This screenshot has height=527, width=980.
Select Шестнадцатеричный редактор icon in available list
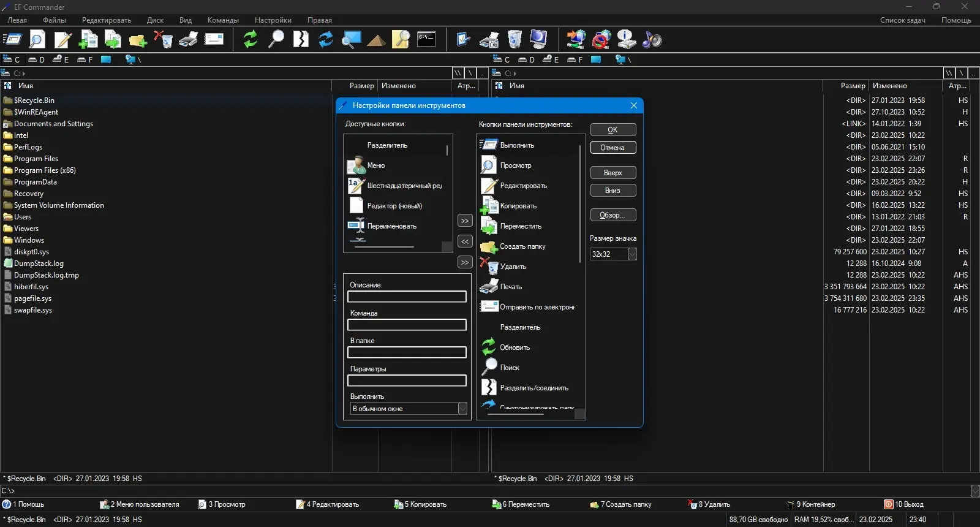pos(356,186)
